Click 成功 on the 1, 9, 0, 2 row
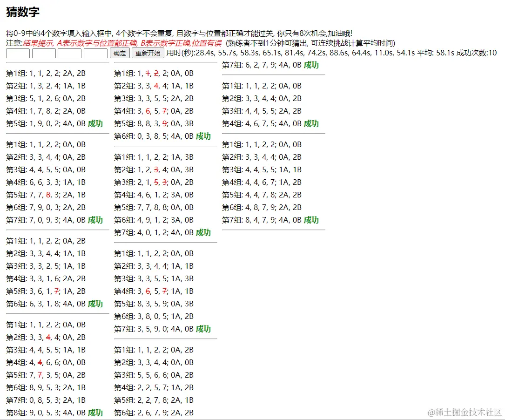 pos(95,124)
